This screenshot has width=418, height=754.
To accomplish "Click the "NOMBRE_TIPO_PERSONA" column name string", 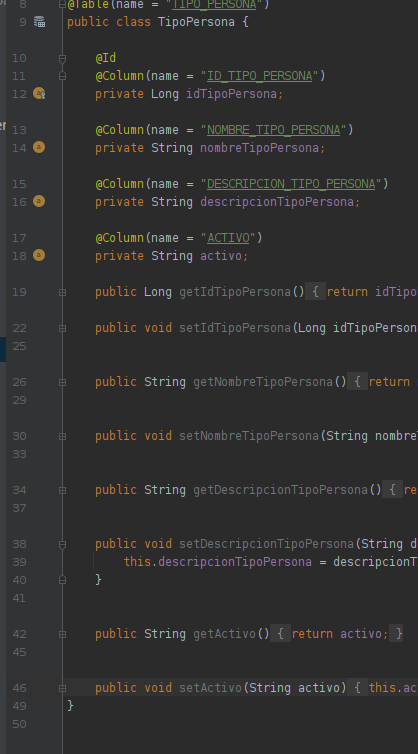I will coord(273,130).
